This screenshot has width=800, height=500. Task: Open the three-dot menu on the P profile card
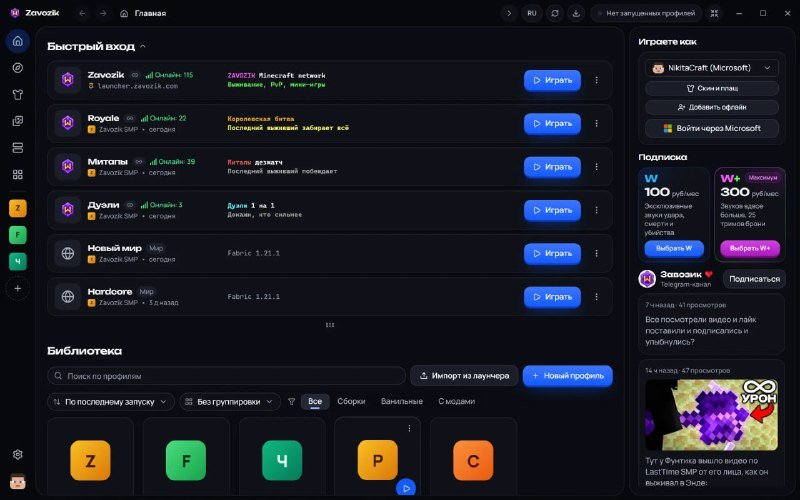[x=409, y=429]
